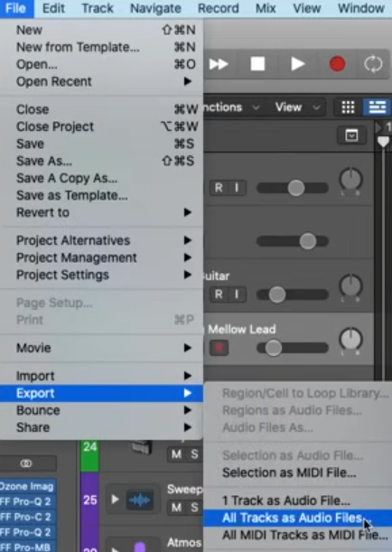Expand the Revert to submenu
392x552 pixels.
[101, 212]
